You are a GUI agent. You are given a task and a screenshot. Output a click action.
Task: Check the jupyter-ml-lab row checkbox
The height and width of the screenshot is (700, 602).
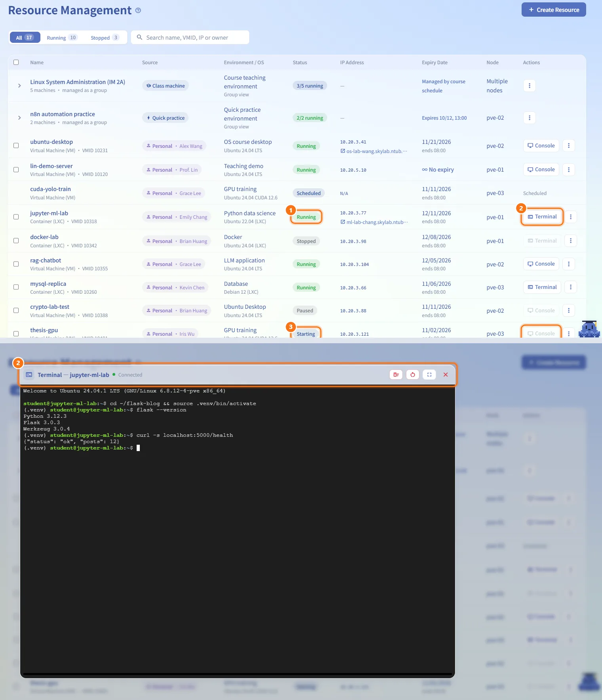16,217
